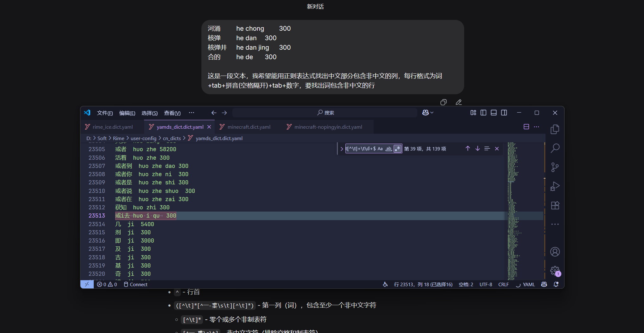This screenshot has width=644, height=333.
Task: Open the Copilot dropdown in title bar
Action: coord(428,113)
